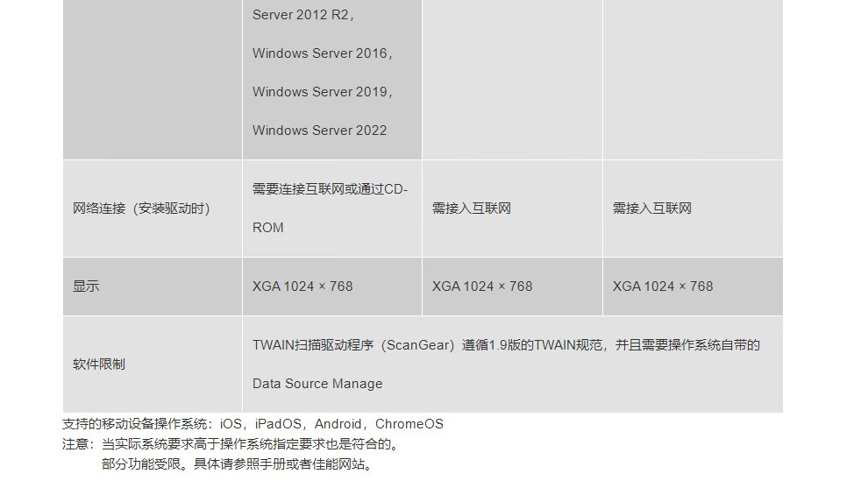Click the last 'XGA 1024 × 768' cell

(663, 286)
